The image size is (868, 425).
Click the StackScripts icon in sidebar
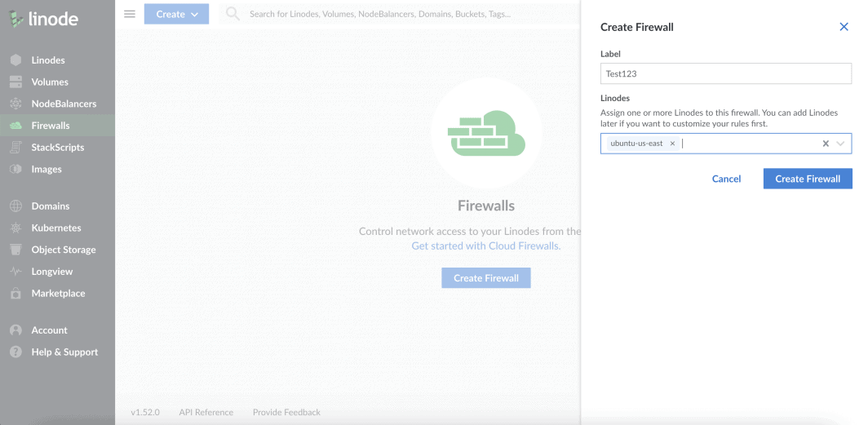pos(15,148)
